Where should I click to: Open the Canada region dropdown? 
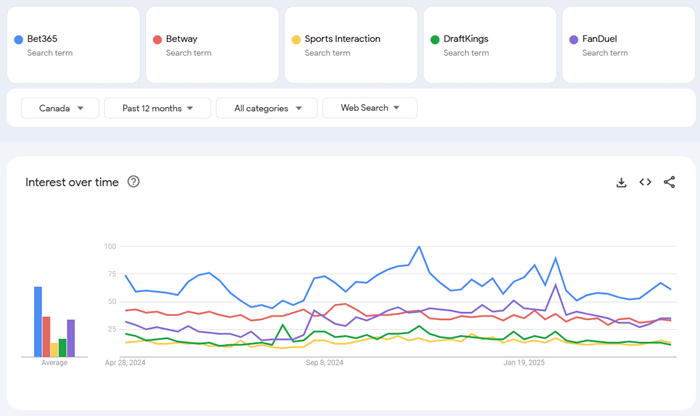pyautogui.click(x=60, y=108)
